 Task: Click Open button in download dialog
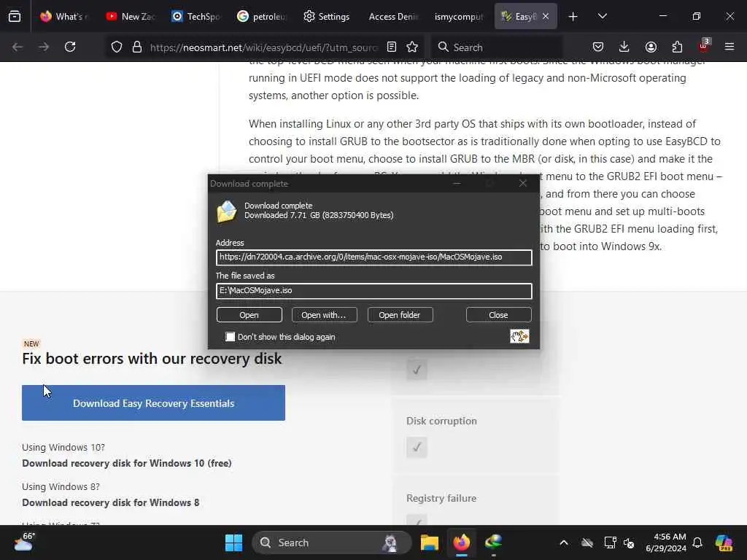tap(249, 315)
